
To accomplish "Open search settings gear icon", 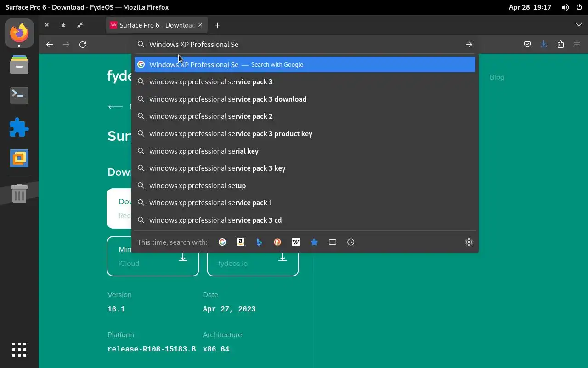I will 469,242.
